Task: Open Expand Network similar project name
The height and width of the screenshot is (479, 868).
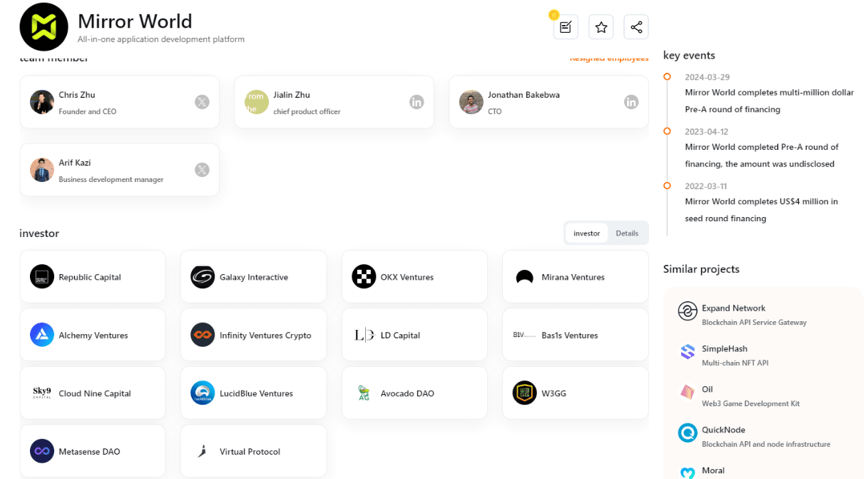Action: [733, 308]
